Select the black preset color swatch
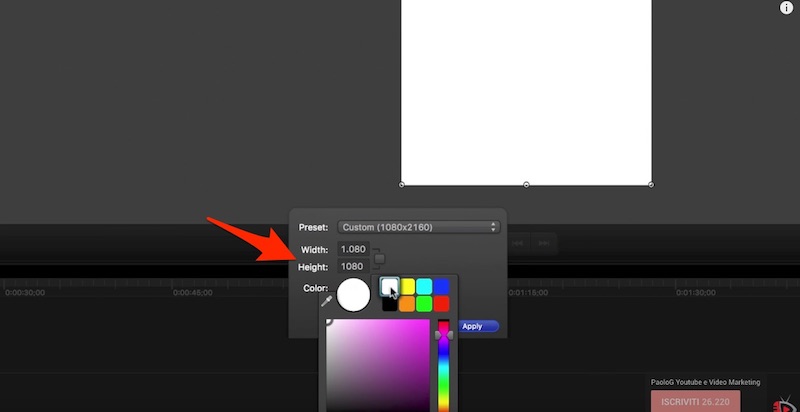This screenshot has width=800, height=412. tap(390, 304)
